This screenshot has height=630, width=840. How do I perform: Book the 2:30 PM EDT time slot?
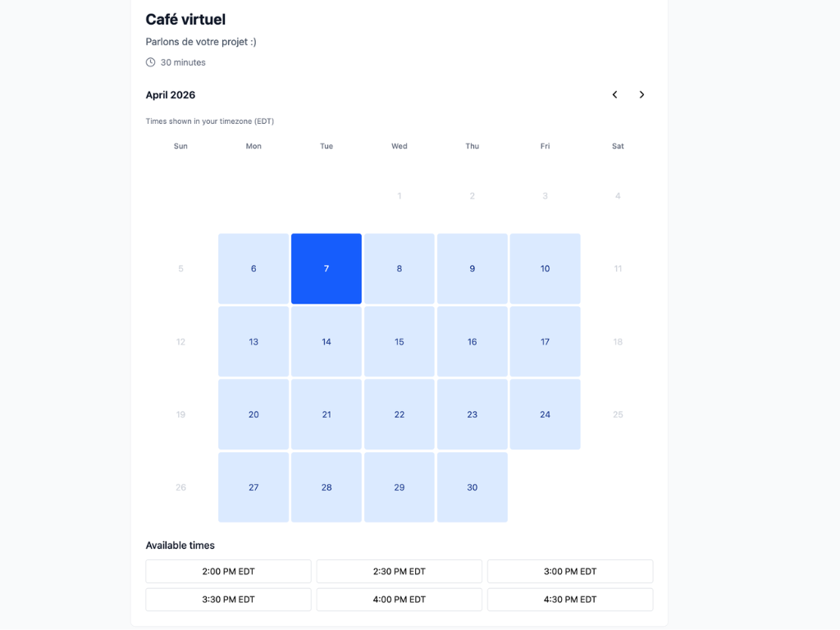399,571
